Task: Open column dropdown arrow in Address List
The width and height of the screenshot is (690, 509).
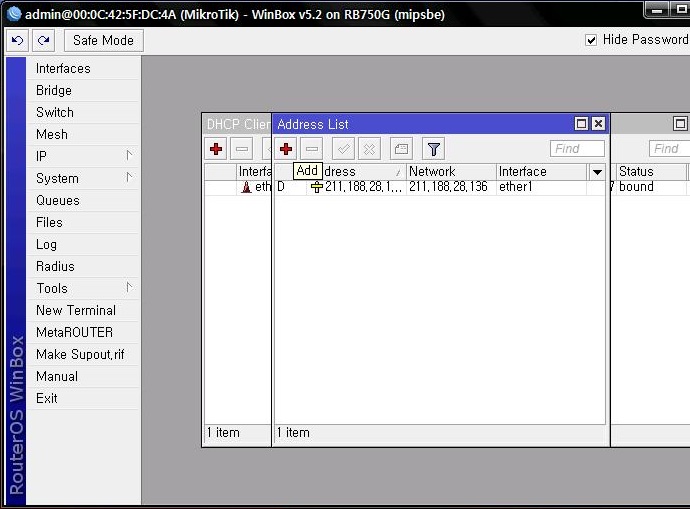Action: [x=597, y=172]
